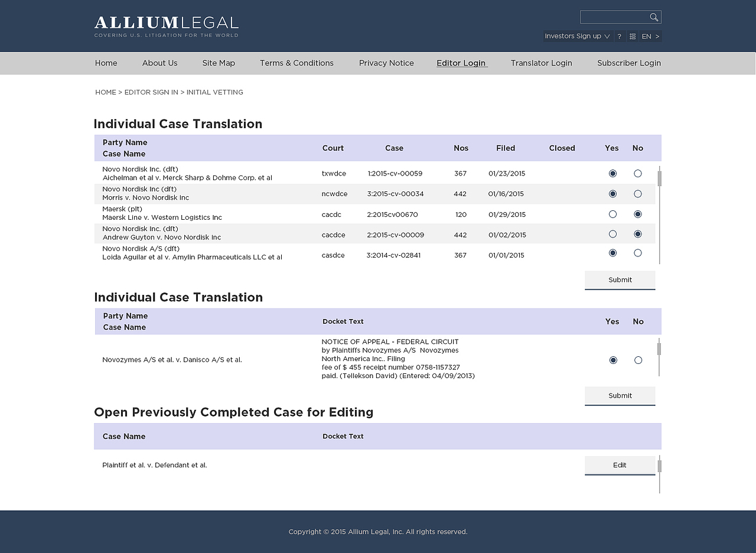
Task: Click the search magnifier icon
Action: pos(654,17)
